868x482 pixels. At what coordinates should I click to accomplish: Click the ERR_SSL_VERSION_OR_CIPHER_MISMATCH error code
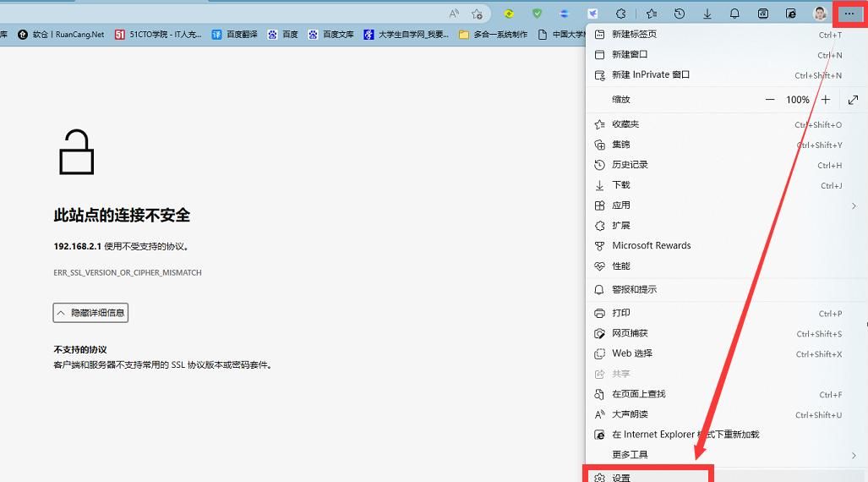point(128,272)
